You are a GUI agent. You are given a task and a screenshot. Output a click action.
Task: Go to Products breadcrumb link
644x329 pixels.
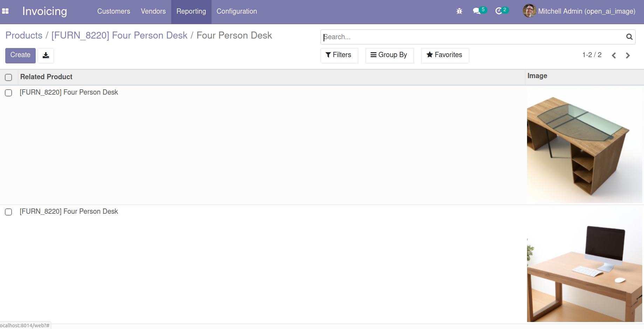pyautogui.click(x=24, y=35)
